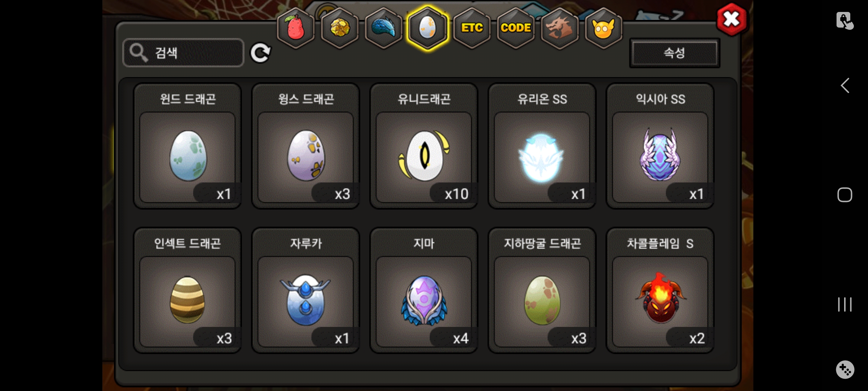Image resolution: width=868 pixels, height=391 pixels.
Task: Open the CODE tab
Action: pyautogui.click(x=516, y=28)
